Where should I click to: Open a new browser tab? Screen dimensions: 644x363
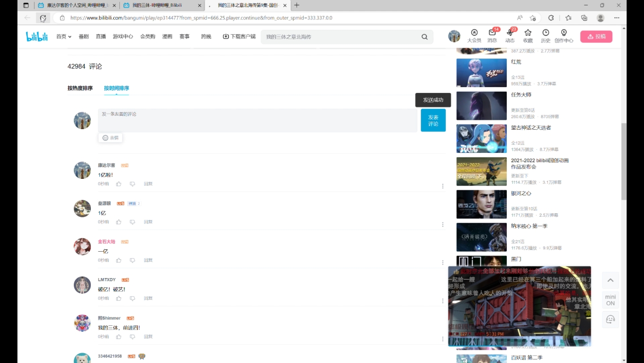coord(297,5)
